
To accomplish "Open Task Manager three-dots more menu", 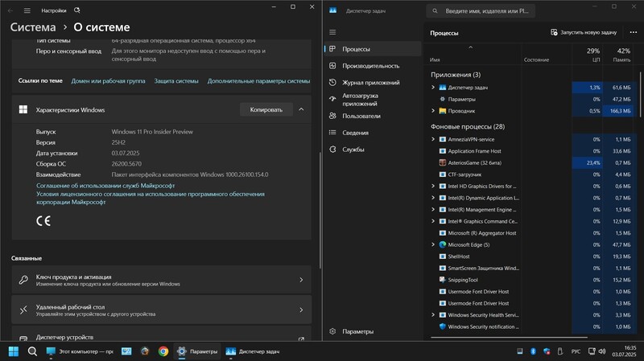I will coord(633,32).
